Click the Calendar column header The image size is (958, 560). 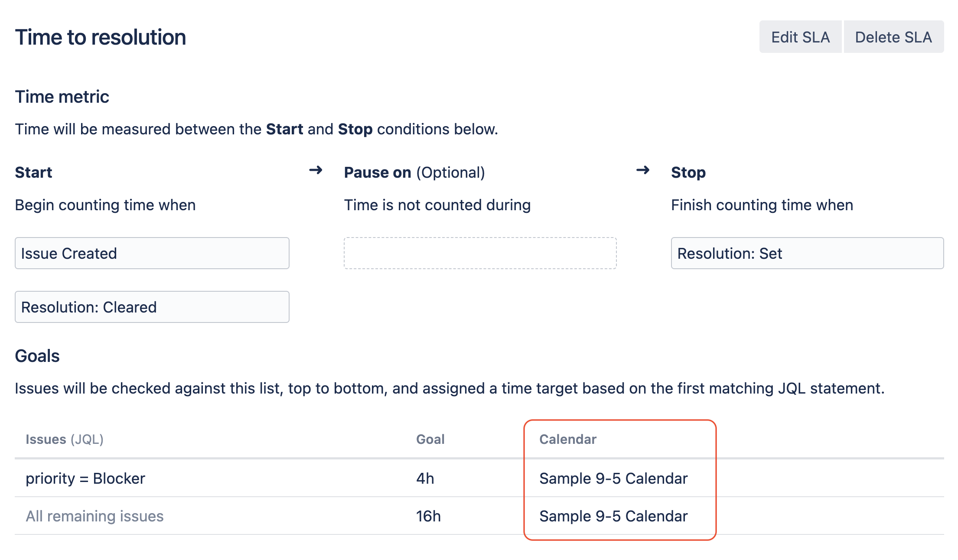click(567, 439)
